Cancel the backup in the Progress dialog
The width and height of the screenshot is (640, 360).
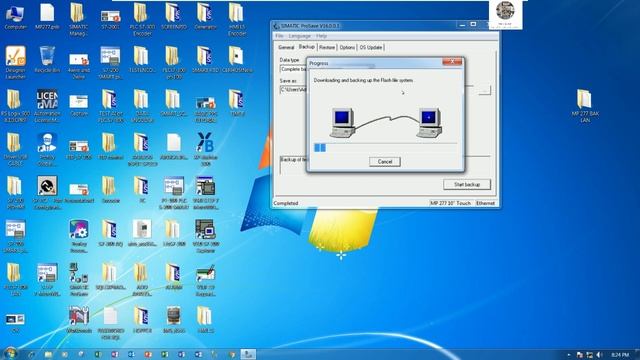coord(384,162)
